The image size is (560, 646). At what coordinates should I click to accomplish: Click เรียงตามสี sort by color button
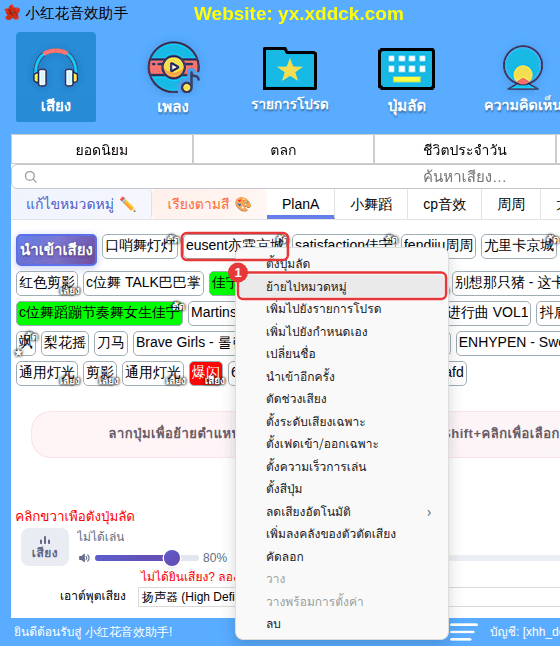(209, 204)
